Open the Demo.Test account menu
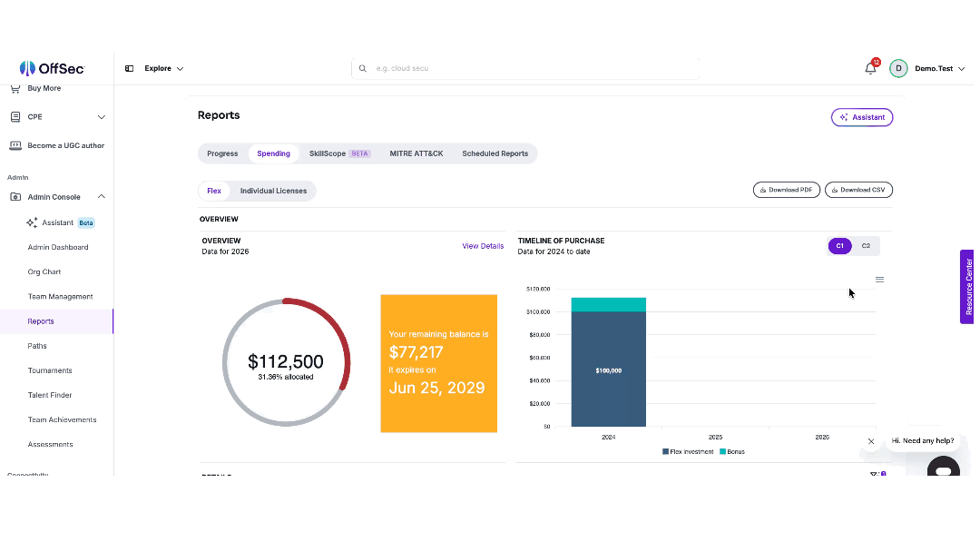 (939, 69)
